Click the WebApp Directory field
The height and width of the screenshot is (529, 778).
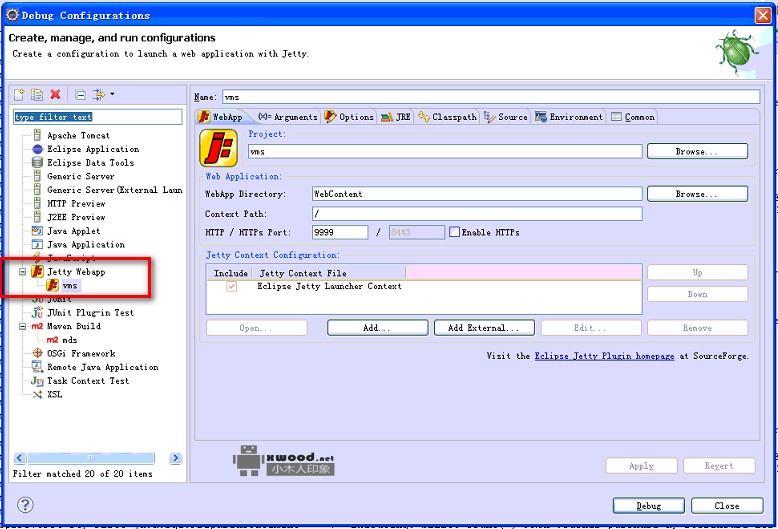[x=477, y=194]
